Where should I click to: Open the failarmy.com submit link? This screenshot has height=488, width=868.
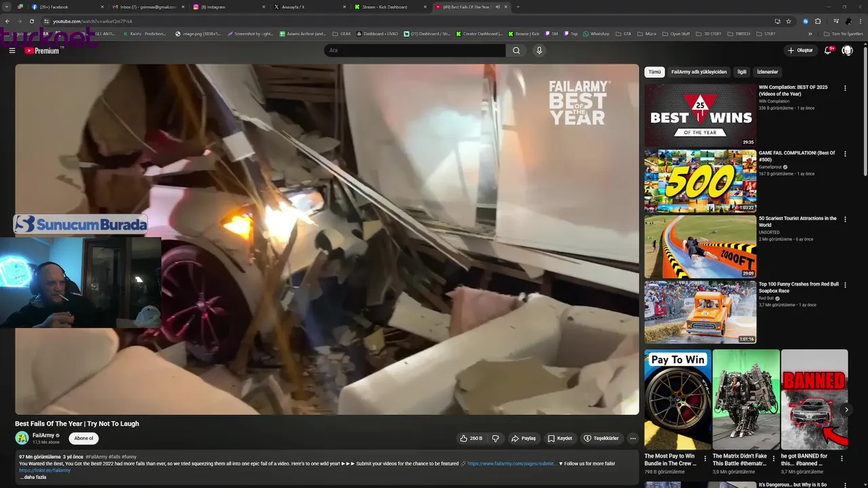(511, 464)
